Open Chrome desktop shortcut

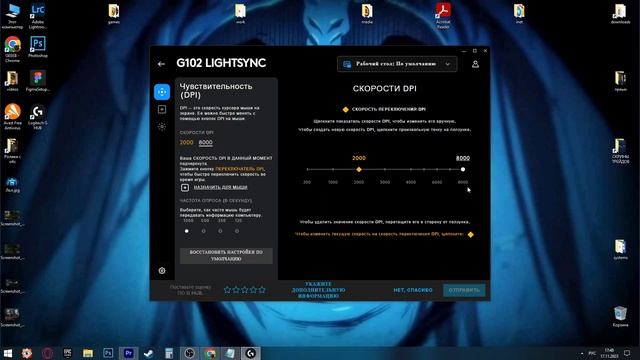point(13,49)
